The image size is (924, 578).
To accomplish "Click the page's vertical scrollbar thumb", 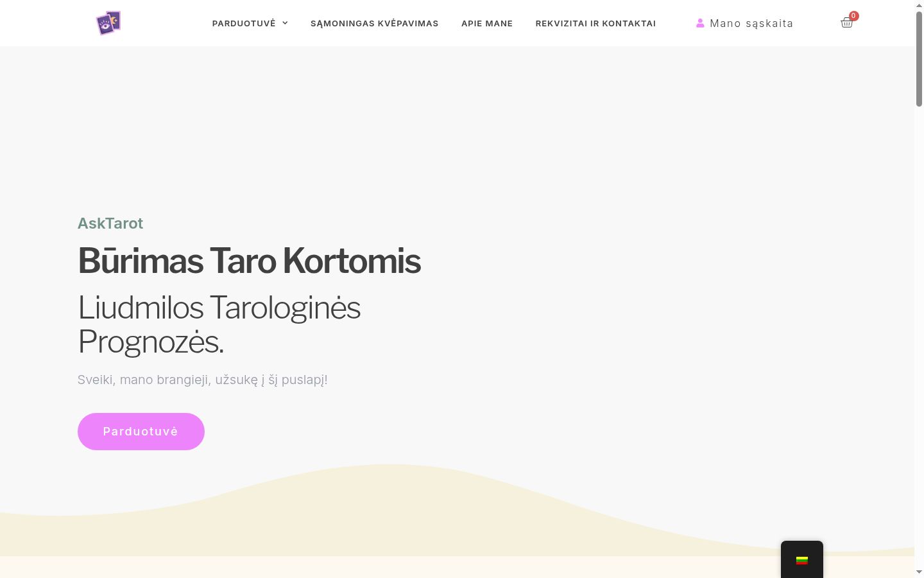I will tap(919, 58).
